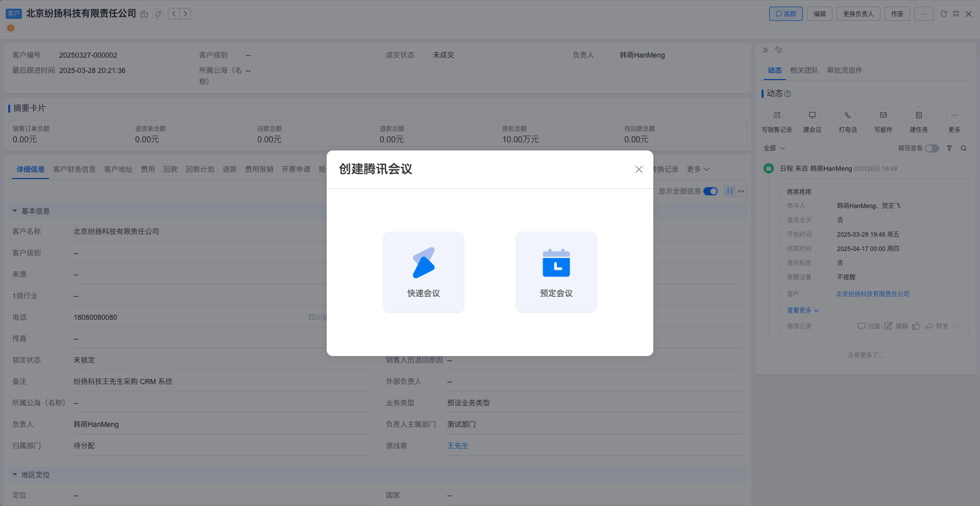Select the 客户地址 tab
The width and height of the screenshot is (980, 506).
click(x=118, y=169)
